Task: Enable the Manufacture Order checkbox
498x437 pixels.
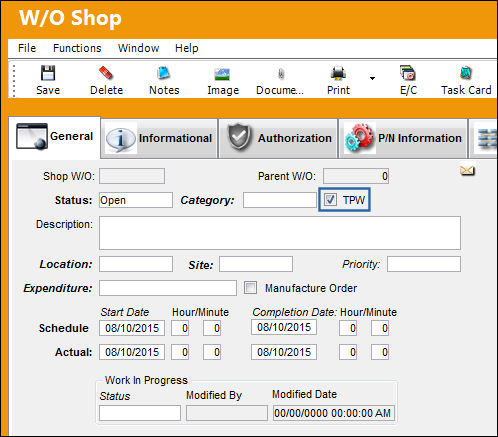Action: [250, 288]
